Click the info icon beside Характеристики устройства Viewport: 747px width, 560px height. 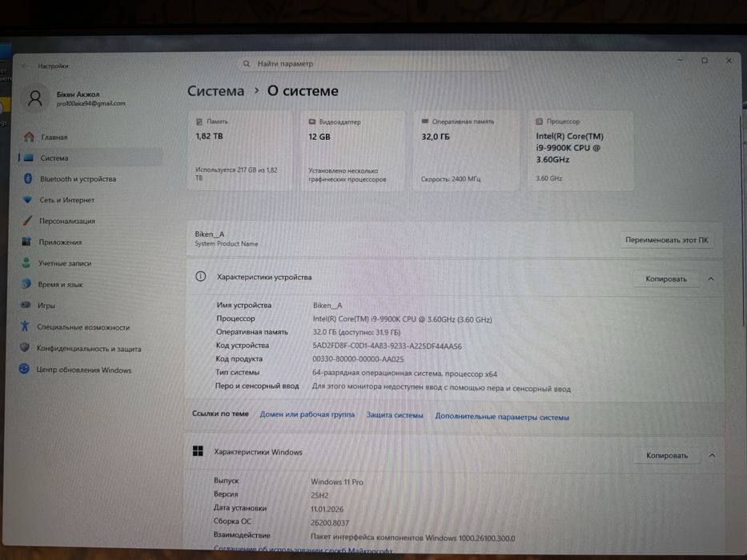pos(201,276)
